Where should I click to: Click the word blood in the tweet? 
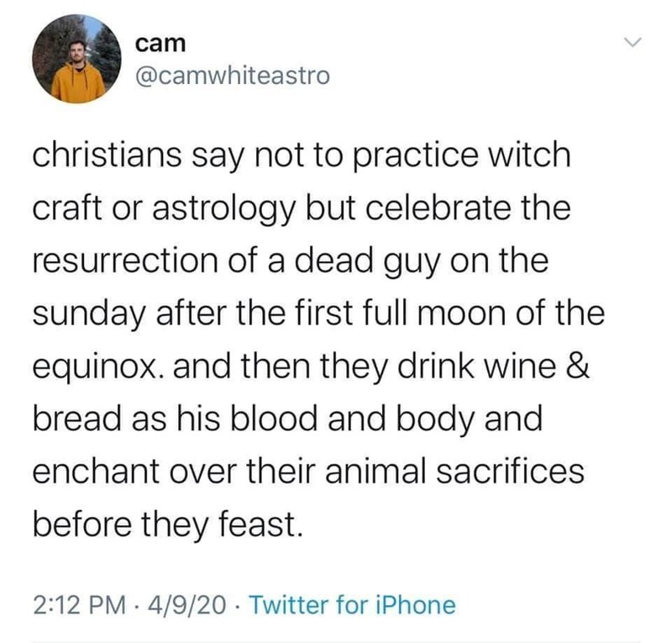point(275,419)
